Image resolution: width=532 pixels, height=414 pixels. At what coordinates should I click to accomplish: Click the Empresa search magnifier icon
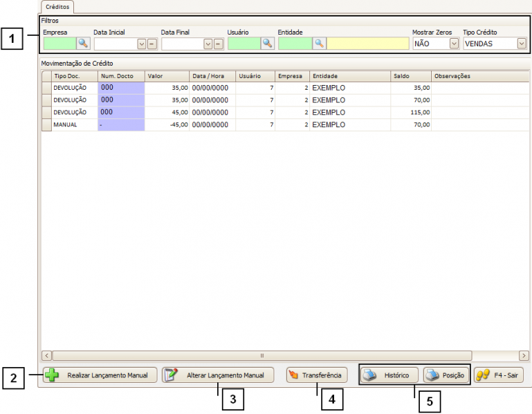tap(83, 43)
